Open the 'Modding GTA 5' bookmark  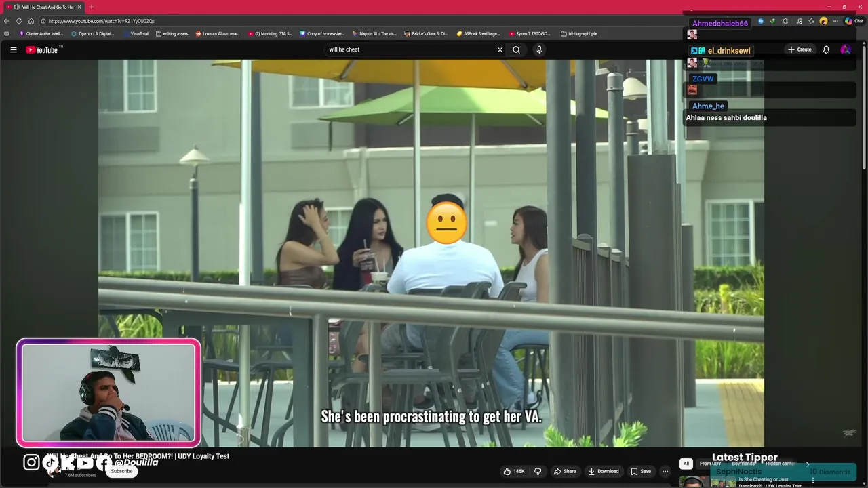click(x=270, y=33)
